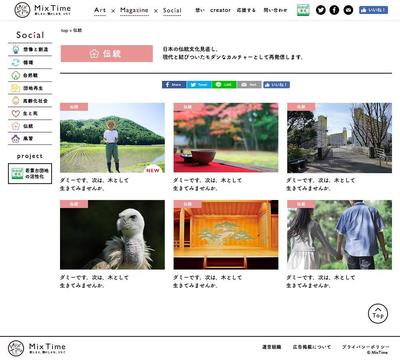Viewport: 400px width, 360px height.
Task: Open the couple holding hands thumbnail
Action: pos(339,235)
